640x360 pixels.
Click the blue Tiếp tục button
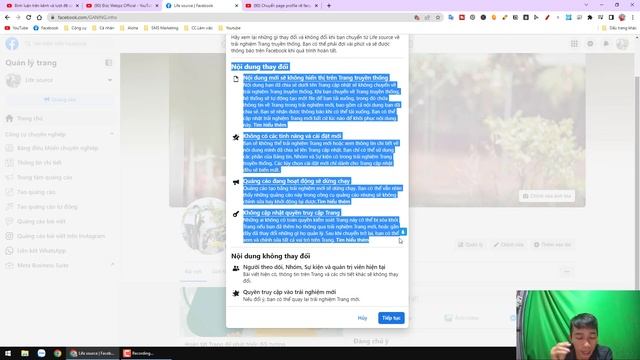[391, 318]
